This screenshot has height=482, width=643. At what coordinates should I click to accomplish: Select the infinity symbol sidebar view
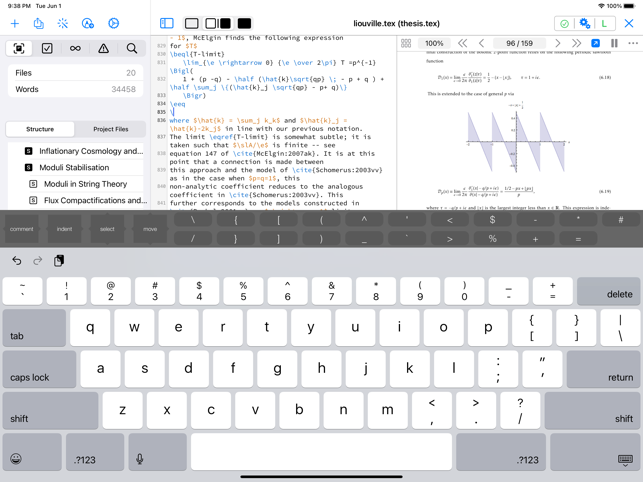click(x=75, y=48)
